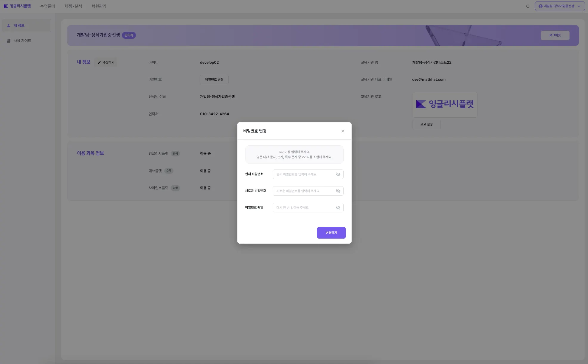Focus the 현재 비밀번호 input field
The height and width of the screenshot is (364, 588).
[x=303, y=175]
